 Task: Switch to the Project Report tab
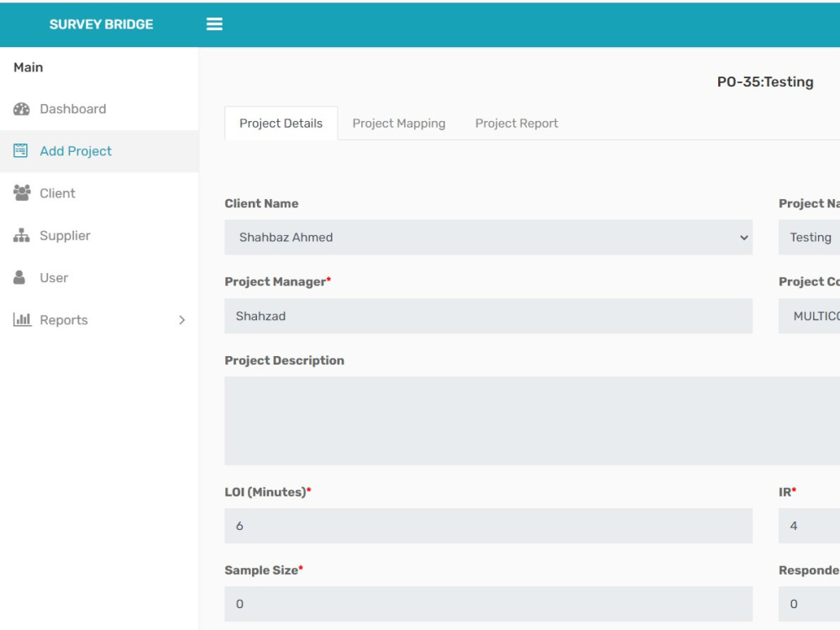517,123
